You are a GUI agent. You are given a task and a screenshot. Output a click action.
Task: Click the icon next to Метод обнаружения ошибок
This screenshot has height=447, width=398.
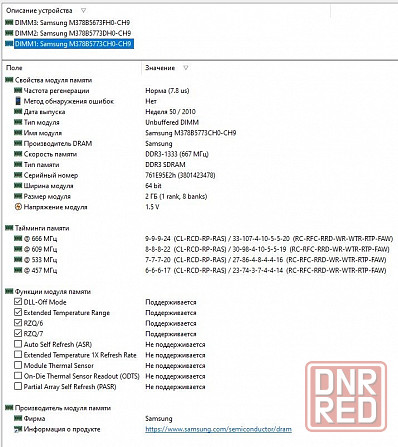click(x=18, y=101)
